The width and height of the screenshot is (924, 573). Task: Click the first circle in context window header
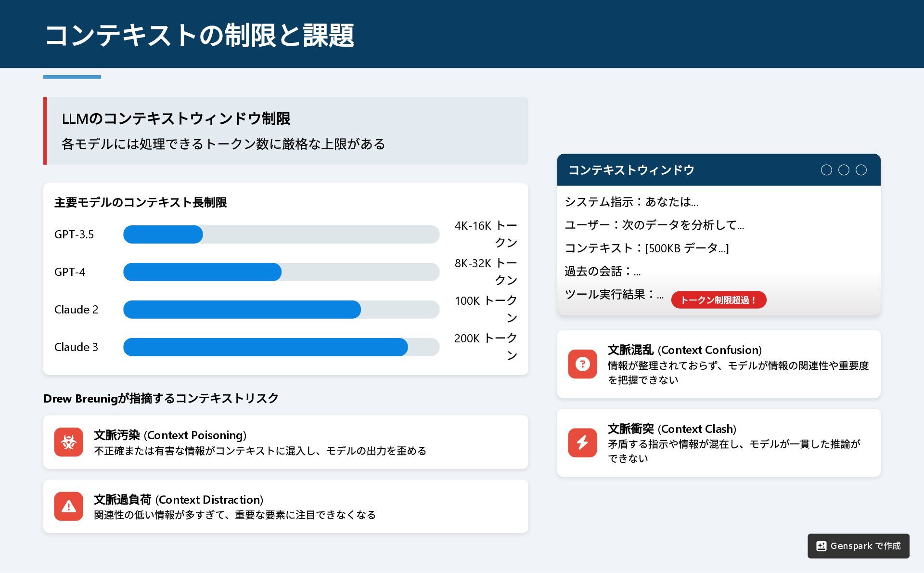point(826,170)
